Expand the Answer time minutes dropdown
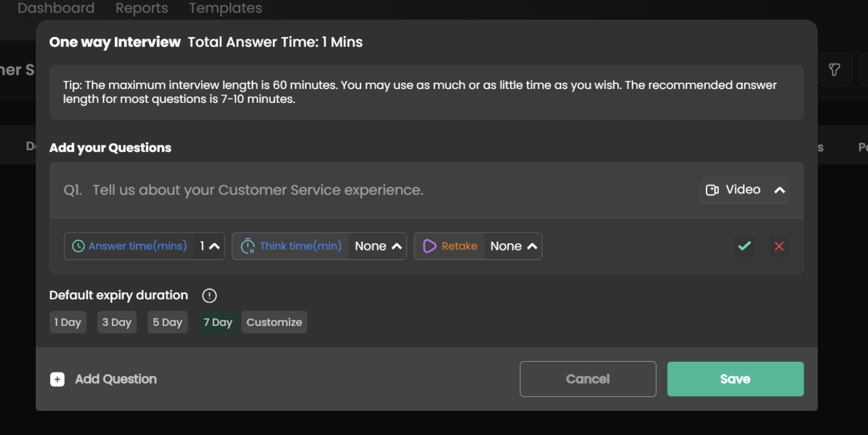Screen dimensions: 868x435 click(x=209, y=246)
